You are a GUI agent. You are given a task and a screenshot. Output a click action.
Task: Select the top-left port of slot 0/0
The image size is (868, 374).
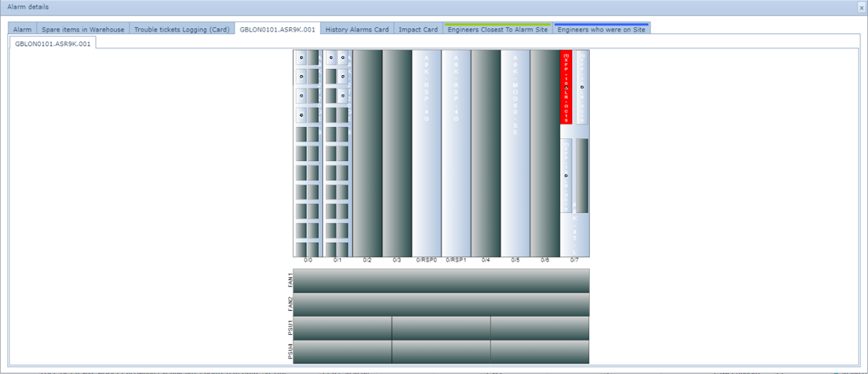pyautogui.click(x=301, y=58)
